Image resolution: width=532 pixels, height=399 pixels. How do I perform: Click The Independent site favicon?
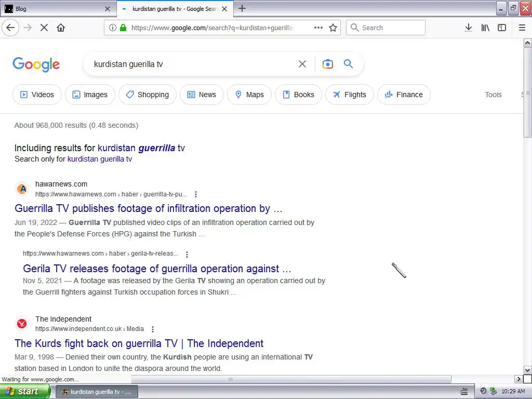(22, 324)
